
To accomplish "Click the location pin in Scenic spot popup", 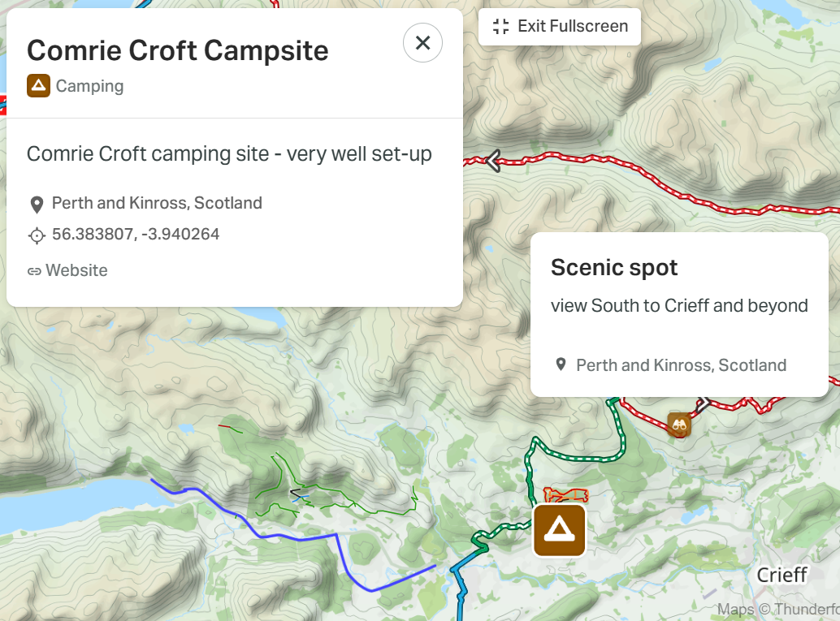I will (x=561, y=364).
